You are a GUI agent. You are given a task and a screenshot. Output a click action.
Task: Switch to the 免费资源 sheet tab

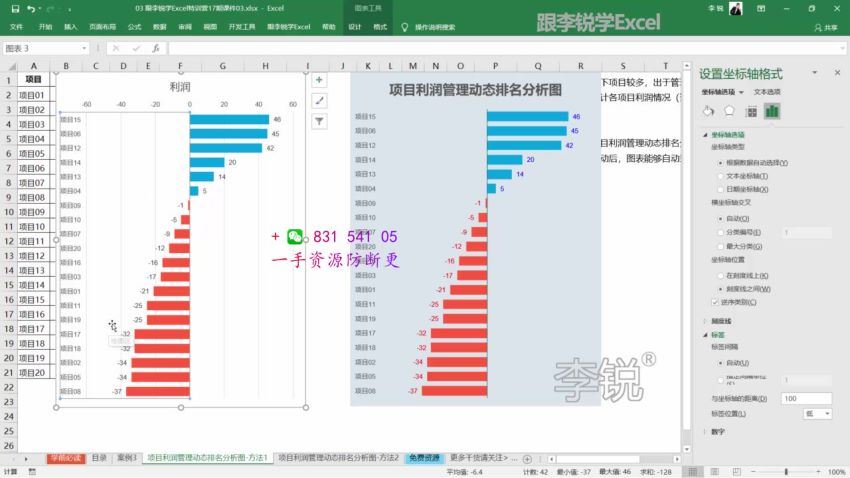(424, 458)
